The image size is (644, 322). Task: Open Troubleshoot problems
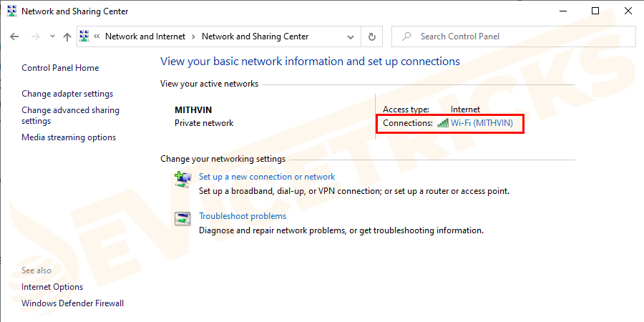pyautogui.click(x=243, y=215)
